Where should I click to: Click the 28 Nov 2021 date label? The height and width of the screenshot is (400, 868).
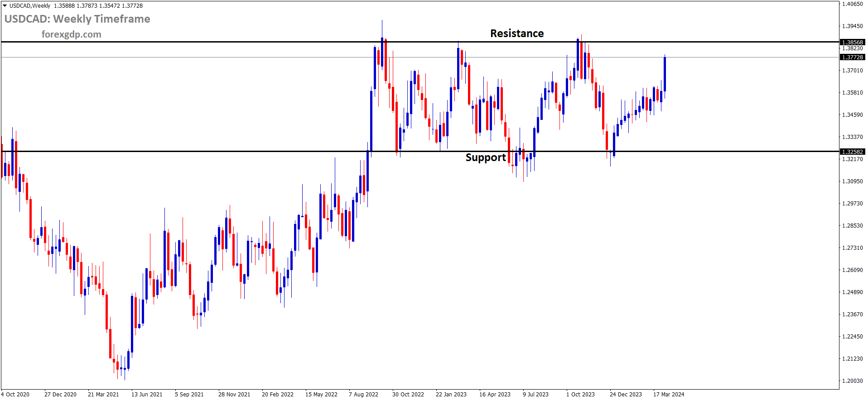tap(234, 394)
